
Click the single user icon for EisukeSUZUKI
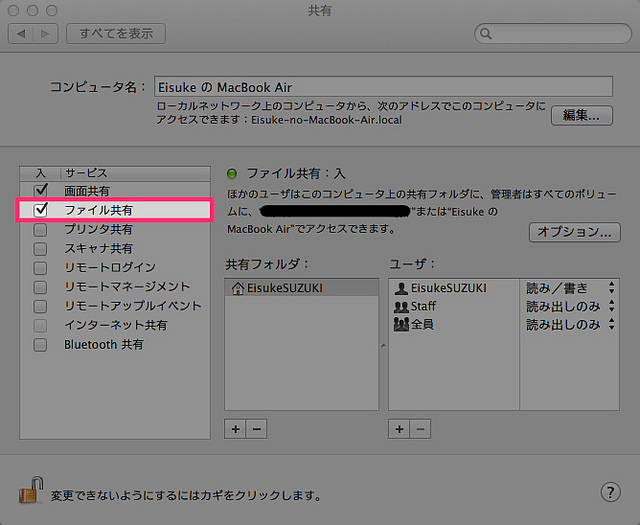401,288
